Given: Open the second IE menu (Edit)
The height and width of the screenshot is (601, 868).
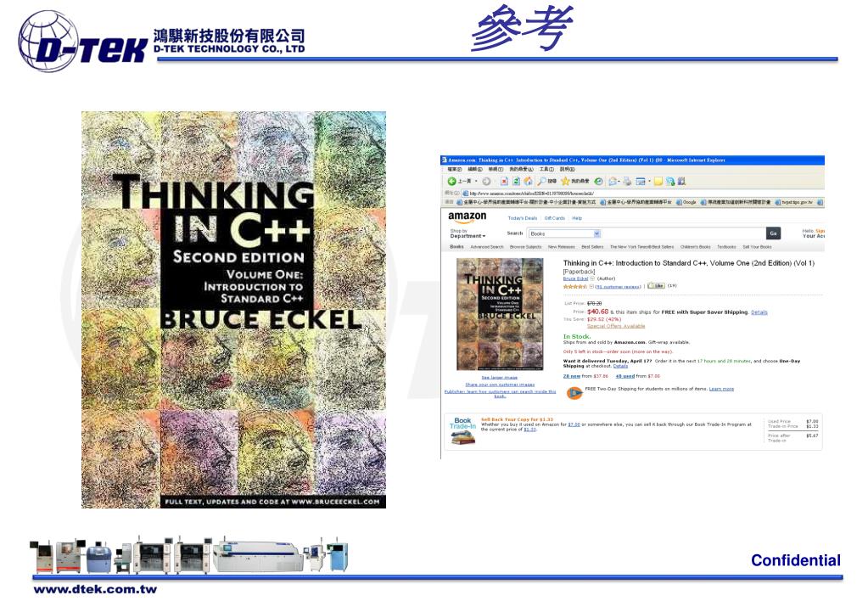Looking at the screenshot, I should pos(475,169).
